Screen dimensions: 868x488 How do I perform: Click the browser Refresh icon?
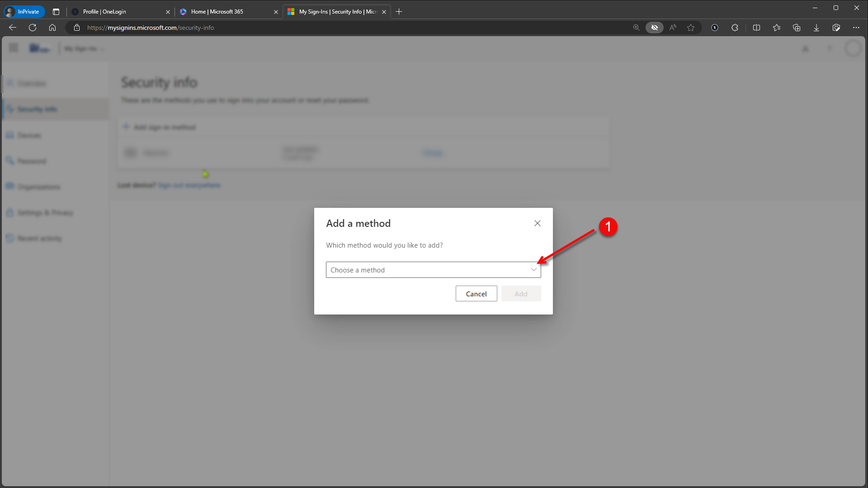pos(33,28)
